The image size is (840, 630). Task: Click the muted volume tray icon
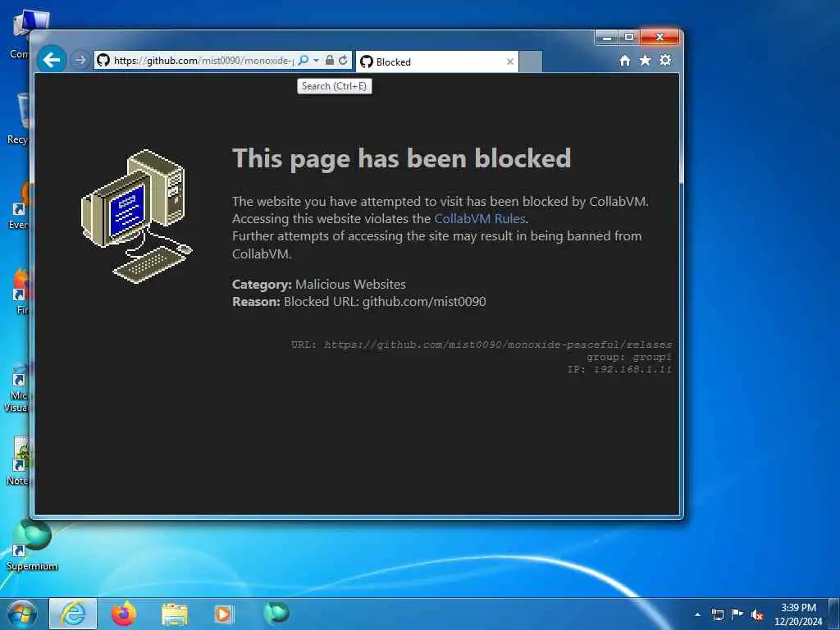757,615
